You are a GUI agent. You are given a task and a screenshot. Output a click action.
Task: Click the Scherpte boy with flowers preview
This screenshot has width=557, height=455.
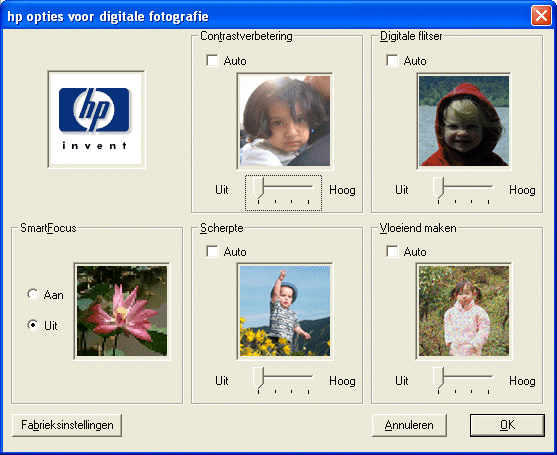[285, 311]
